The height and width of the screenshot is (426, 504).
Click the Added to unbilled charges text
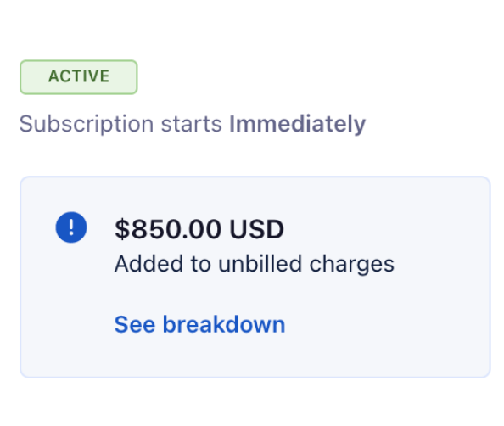255,264
